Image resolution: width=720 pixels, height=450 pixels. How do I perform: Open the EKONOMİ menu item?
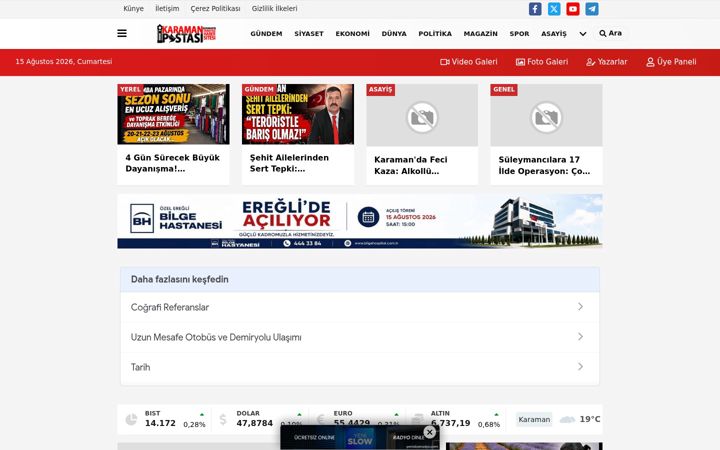click(353, 34)
